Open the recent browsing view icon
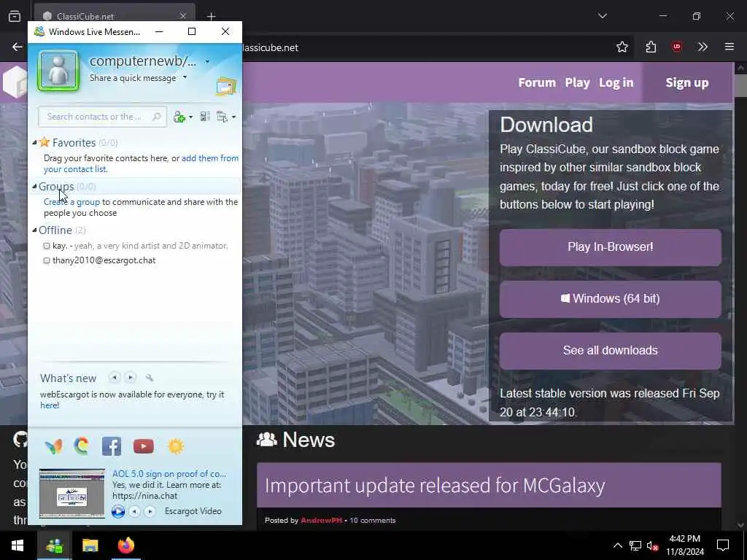 [15, 16]
